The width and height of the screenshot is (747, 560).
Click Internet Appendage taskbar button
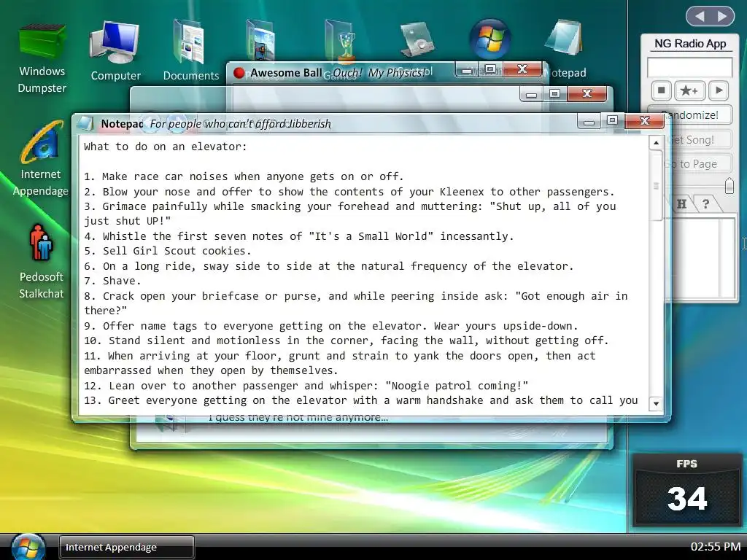126,547
